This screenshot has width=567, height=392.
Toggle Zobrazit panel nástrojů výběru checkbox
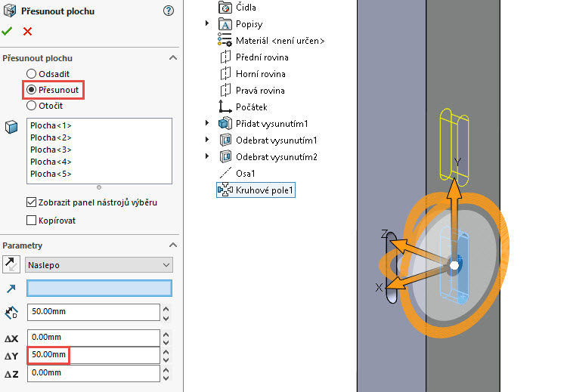click(x=31, y=202)
